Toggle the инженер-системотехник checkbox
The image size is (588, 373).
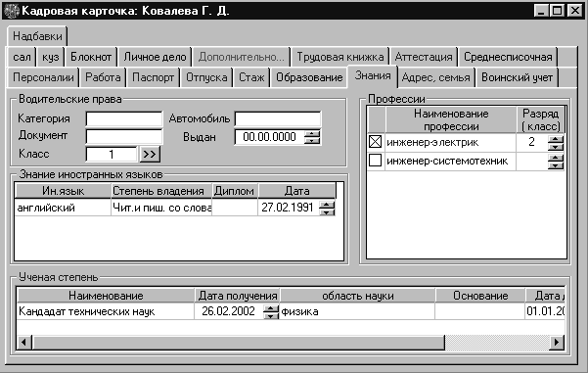coord(376,161)
